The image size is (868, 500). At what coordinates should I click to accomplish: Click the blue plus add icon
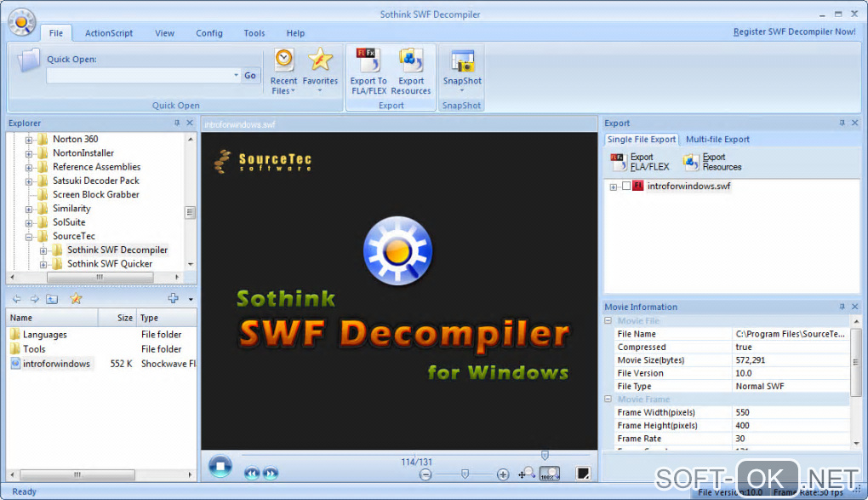pos(174,298)
